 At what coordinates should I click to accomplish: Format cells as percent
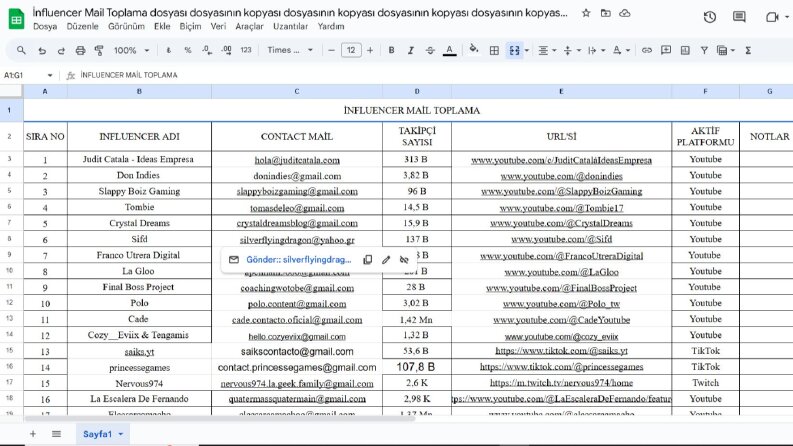[x=188, y=50]
